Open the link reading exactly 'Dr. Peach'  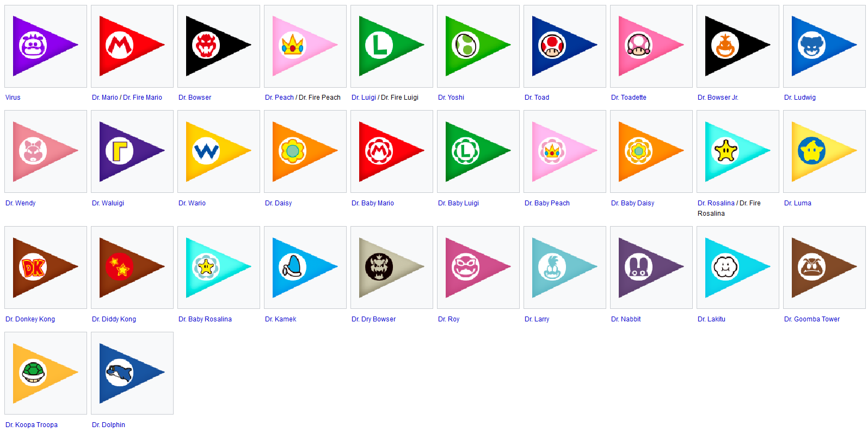tap(279, 98)
